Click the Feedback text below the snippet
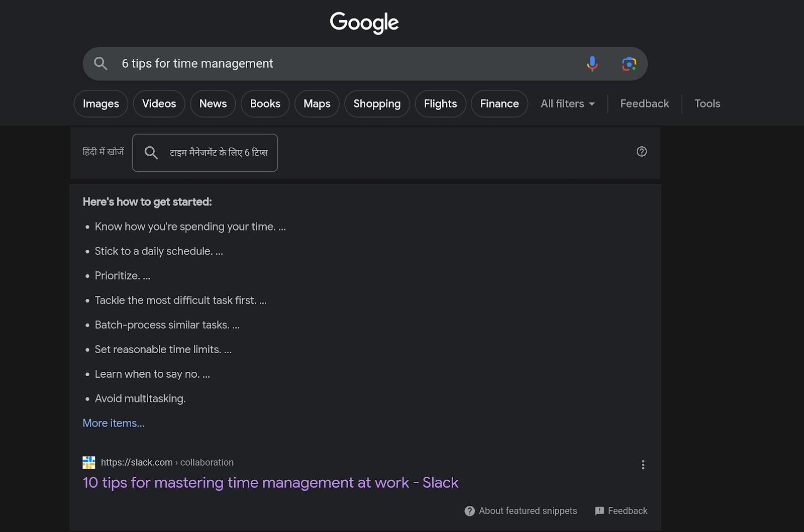Image resolution: width=804 pixels, height=532 pixels. tap(628, 511)
